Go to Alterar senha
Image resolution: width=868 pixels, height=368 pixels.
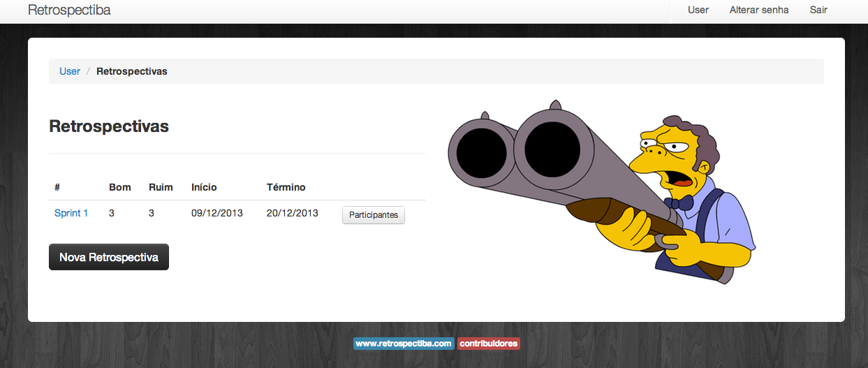tap(759, 10)
